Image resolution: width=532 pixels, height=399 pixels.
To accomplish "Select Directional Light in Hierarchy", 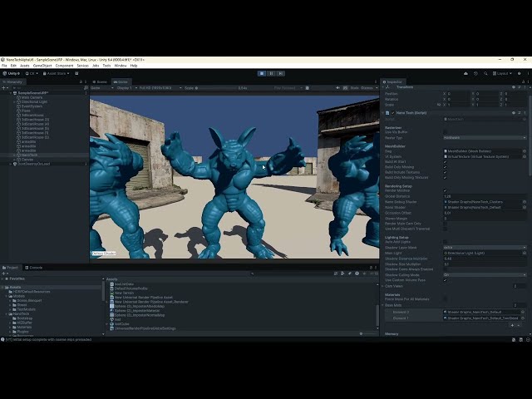I will point(34,101).
